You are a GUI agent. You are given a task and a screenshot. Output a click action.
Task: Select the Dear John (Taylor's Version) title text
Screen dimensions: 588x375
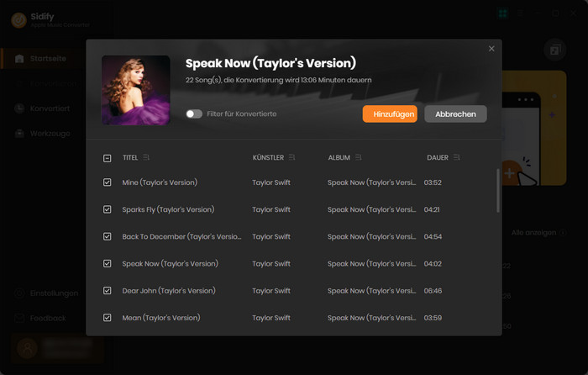pos(169,291)
